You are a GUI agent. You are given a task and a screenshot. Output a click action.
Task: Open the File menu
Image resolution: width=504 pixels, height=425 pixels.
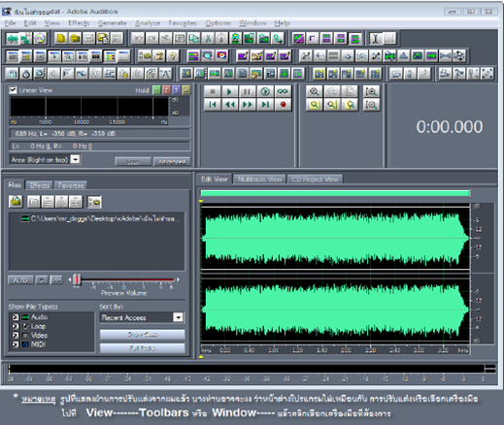point(10,23)
